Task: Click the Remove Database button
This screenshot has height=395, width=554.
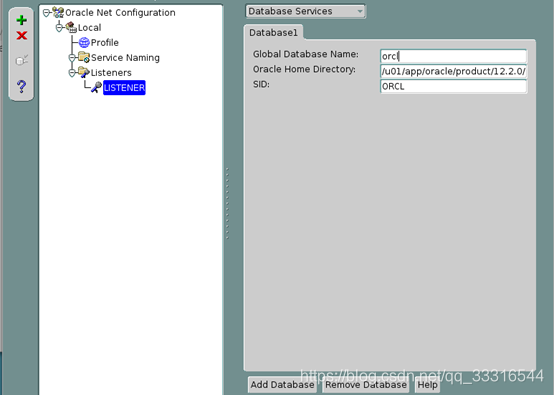Action: click(366, 385)
